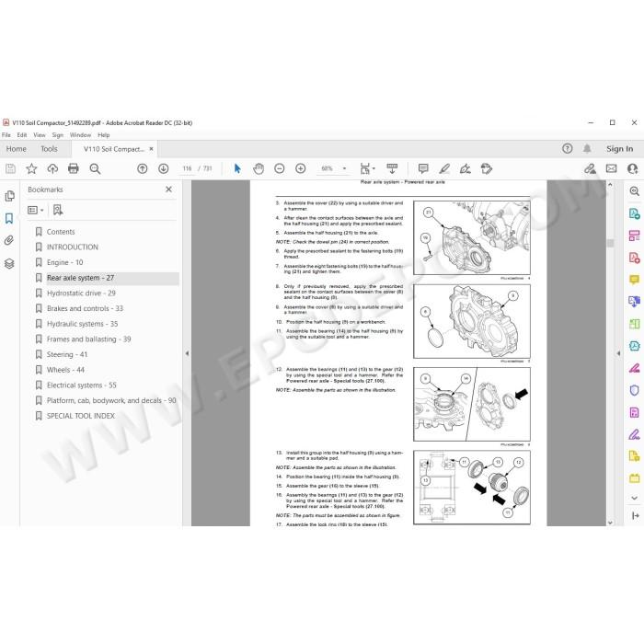Select the highlight text pen tool
The height and width of the screenshot is (644, 644).
444,168
